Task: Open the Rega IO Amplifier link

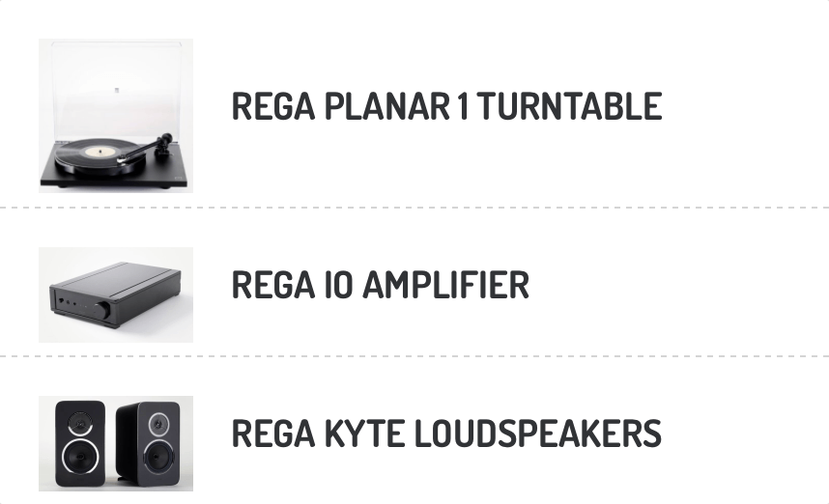Action: (x=380, y=286)
